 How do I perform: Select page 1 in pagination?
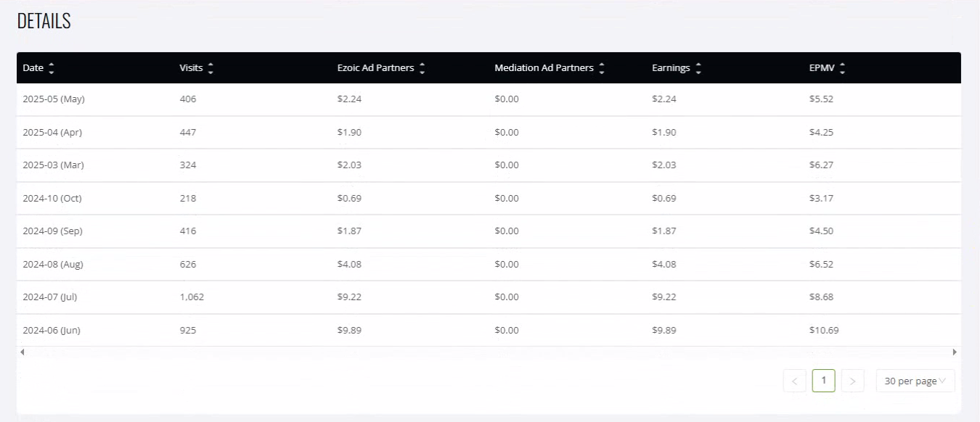point(824,381)
